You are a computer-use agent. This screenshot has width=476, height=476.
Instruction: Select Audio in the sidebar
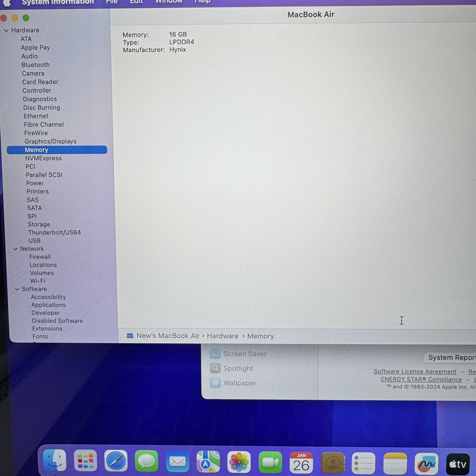[x=29, y=56]
